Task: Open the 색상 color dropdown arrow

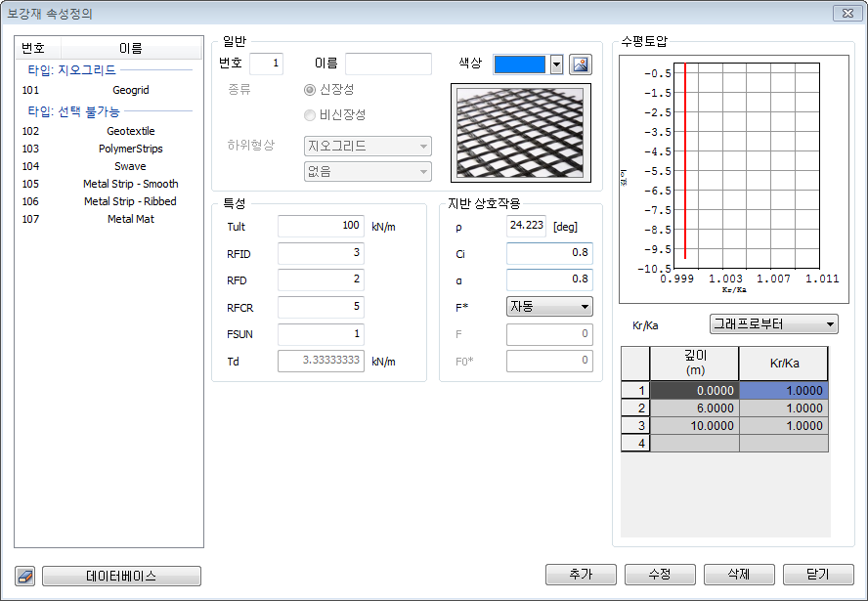Action: (x=556, y=64)
